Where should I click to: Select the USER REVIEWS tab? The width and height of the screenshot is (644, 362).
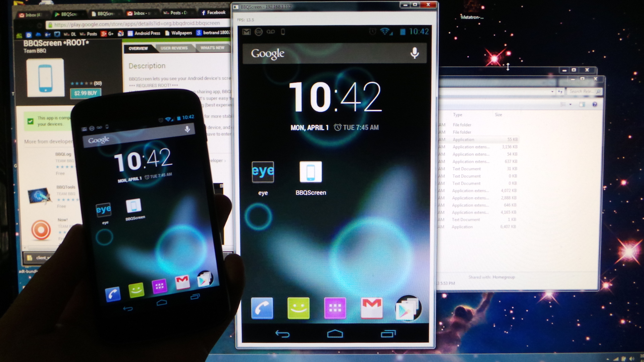174,49
